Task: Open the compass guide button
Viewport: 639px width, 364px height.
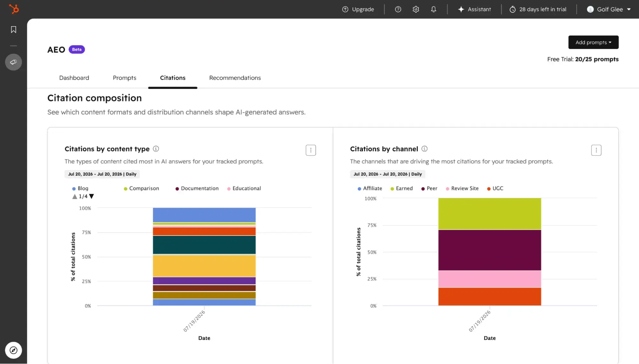Action: click(x=13, y=350)
